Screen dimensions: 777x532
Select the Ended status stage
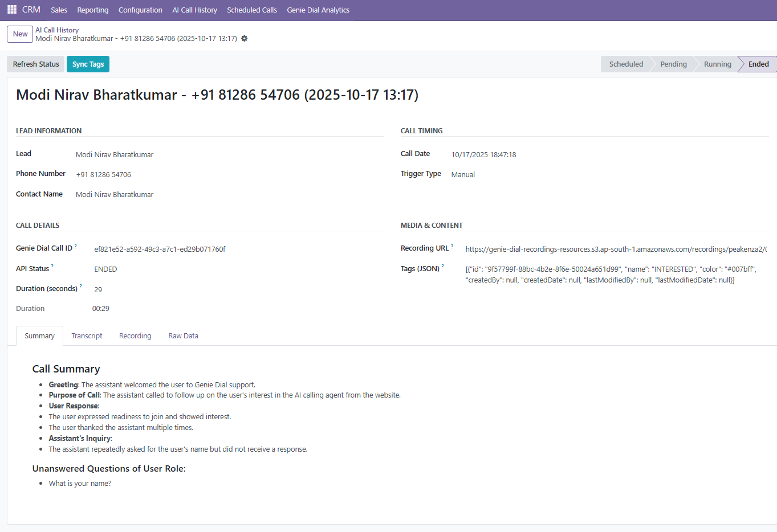point(758,64)
